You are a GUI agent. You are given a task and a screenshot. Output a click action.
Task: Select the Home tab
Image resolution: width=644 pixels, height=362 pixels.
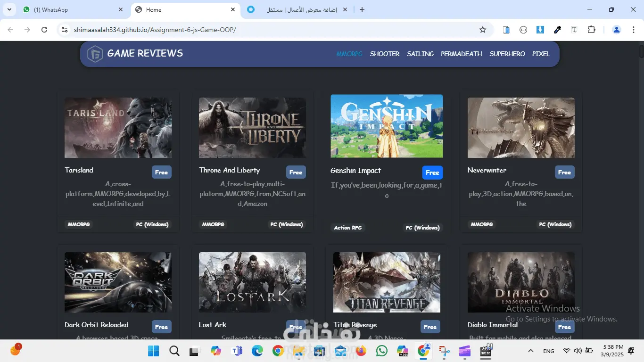185,9
